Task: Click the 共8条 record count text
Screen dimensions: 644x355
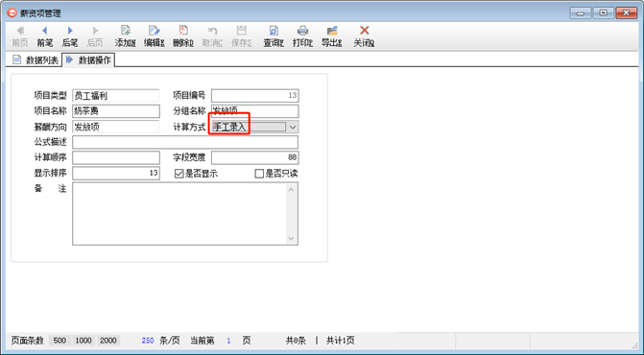Action: coord(296,341)
